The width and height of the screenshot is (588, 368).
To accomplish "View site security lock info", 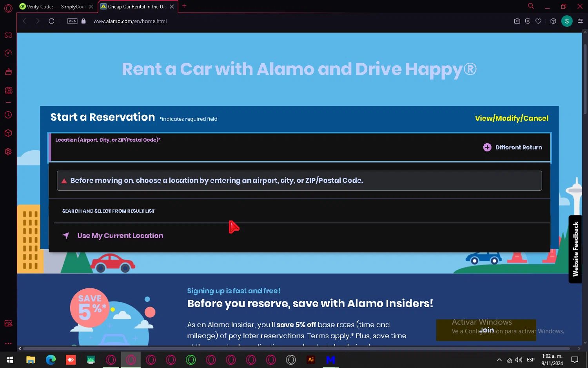I will pos(83,21).
